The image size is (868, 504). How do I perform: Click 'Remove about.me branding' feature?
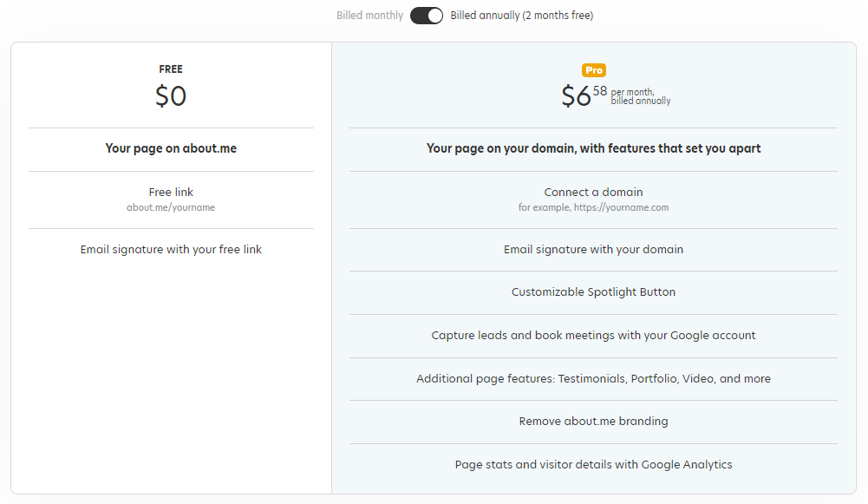coord(593,422)
